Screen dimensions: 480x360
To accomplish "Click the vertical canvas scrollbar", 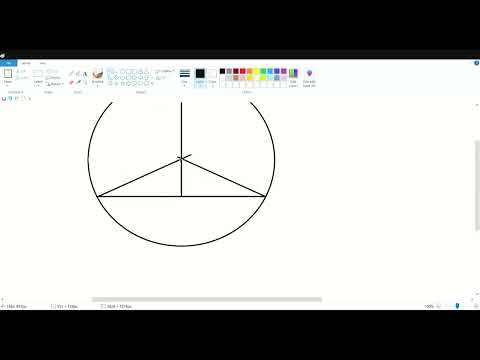I will (477, 185).
